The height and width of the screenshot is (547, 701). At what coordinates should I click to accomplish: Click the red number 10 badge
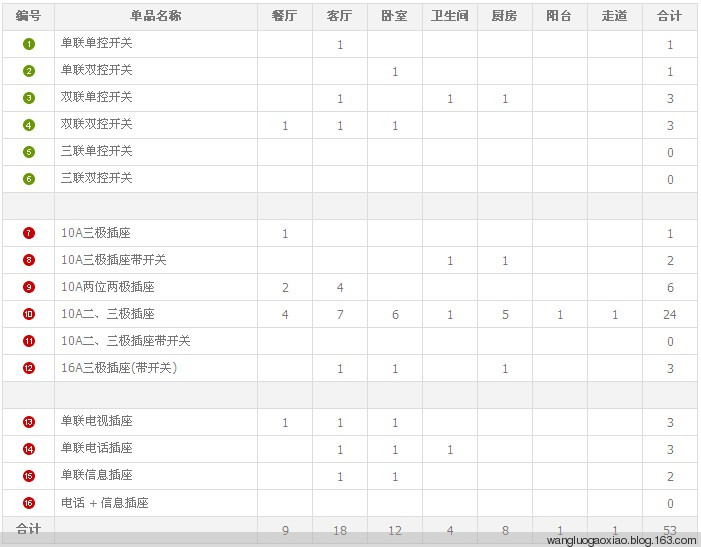click(x=29, y=314)
